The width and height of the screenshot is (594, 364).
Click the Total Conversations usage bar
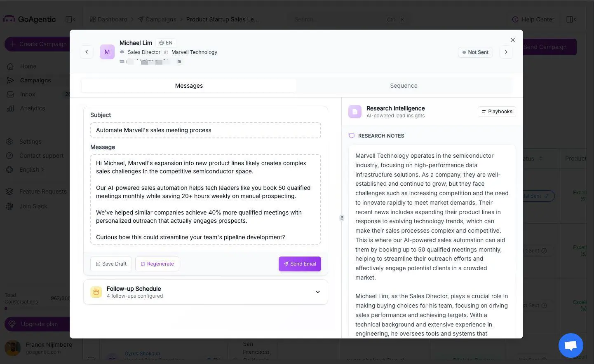coord(37,308)
